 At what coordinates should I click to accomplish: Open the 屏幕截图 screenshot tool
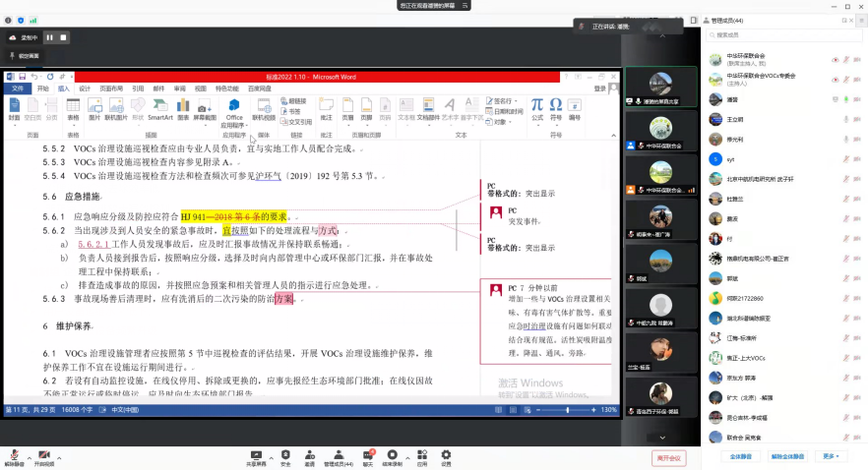tap(204, 108)
